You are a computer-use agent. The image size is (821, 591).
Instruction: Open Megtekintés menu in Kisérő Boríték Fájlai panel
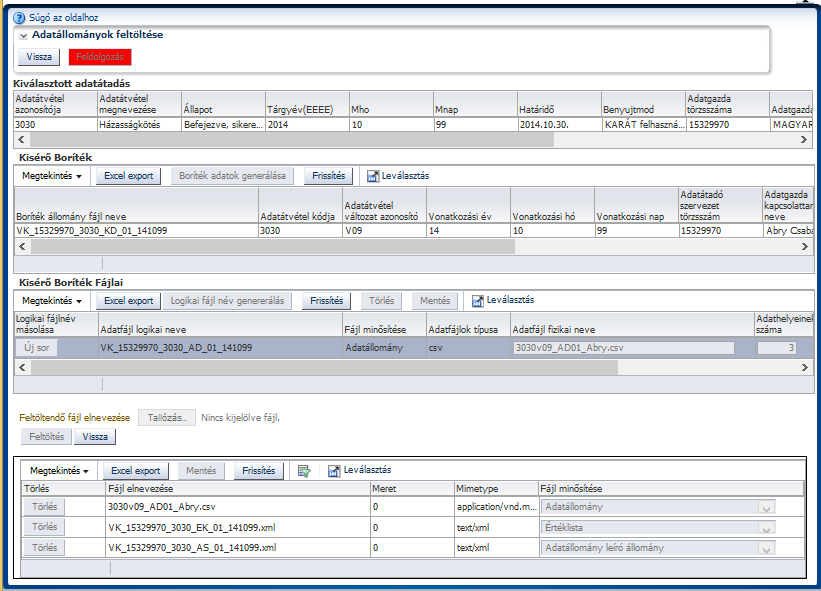51,300
